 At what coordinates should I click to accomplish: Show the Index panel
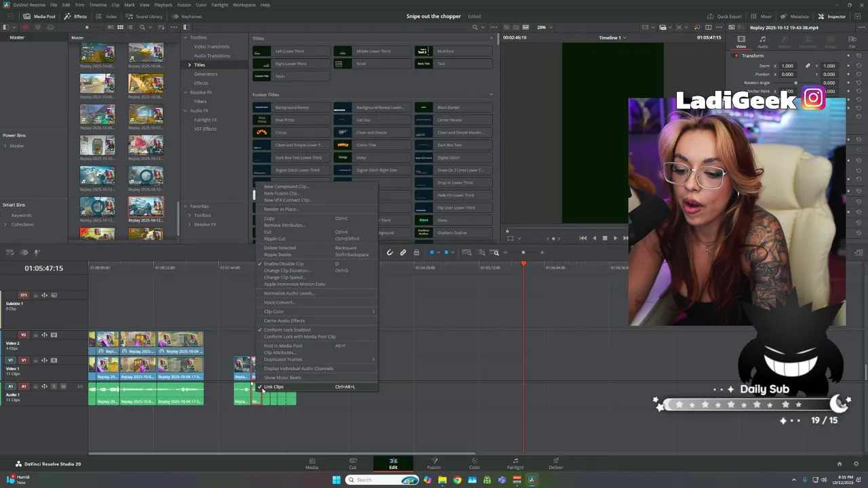(x=106, y=16)
